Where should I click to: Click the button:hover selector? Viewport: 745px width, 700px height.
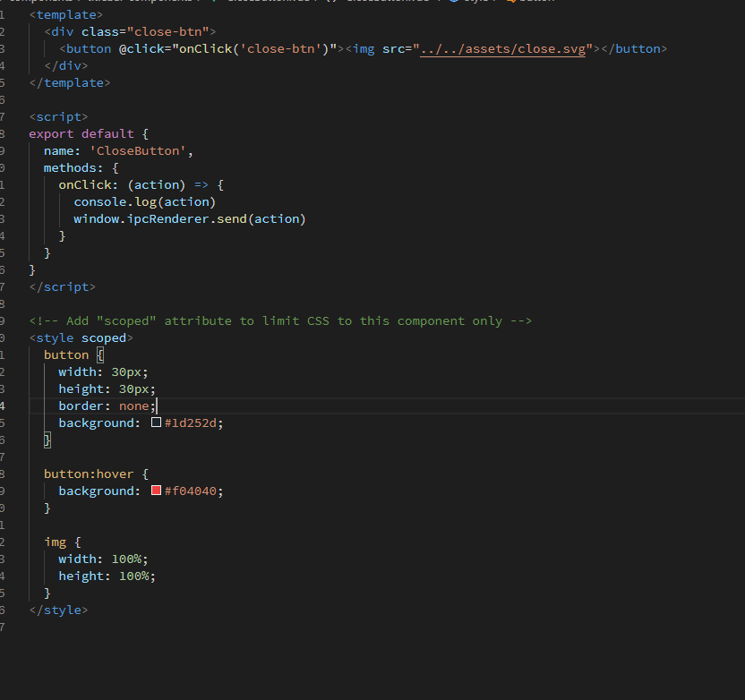tap(85, 474)
